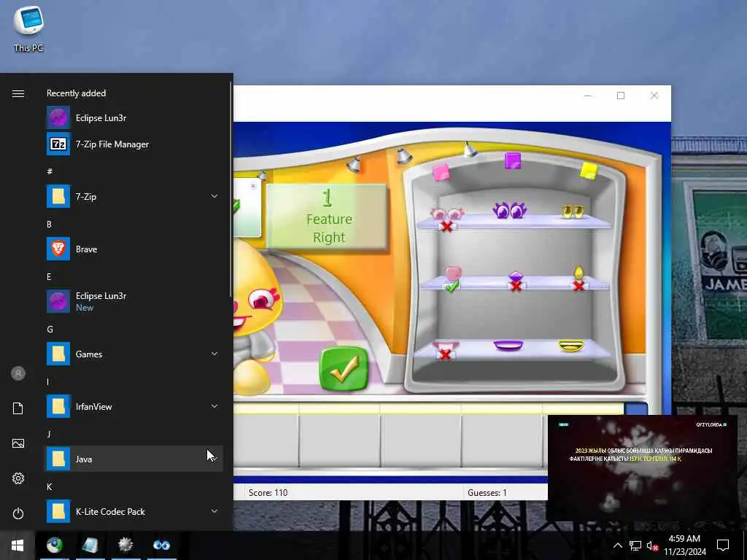Open Eclipse Lun3r under Recently added
Image resolution: width=747 pixels, height=560 pixels.
tap(134, 117)
